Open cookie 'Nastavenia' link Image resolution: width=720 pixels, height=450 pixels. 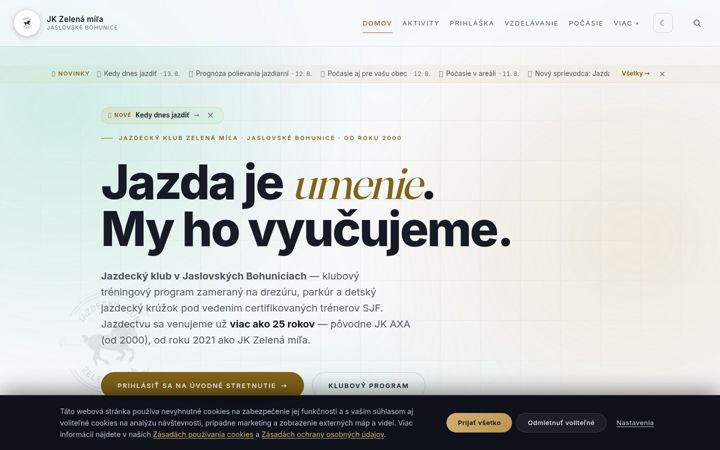click(635, 423)
